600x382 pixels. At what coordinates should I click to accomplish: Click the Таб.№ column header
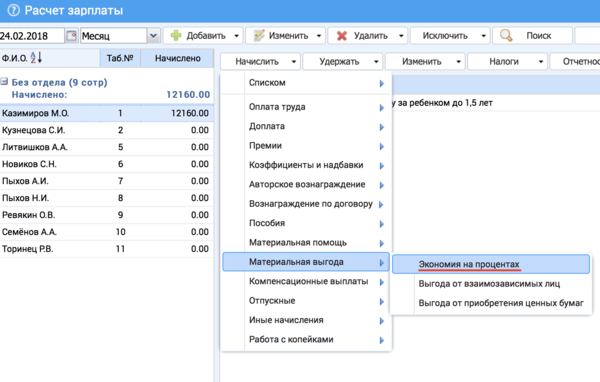click(x=120, y=58)
